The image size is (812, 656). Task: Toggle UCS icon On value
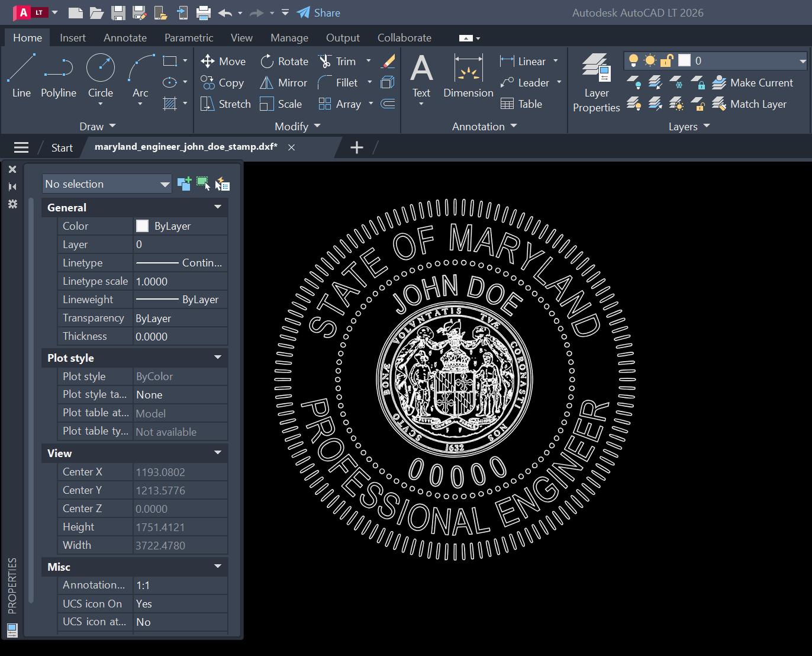(x=180, y=604)
